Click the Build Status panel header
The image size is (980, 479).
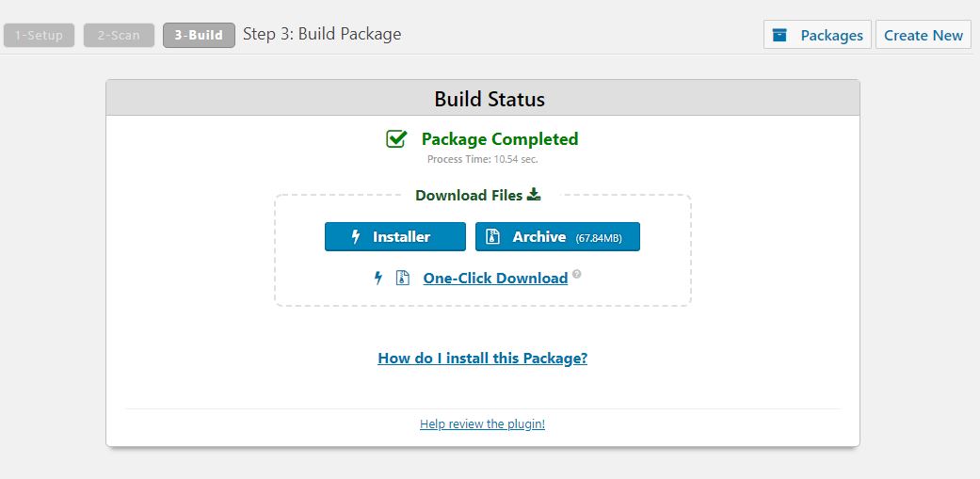pos(483,98)
